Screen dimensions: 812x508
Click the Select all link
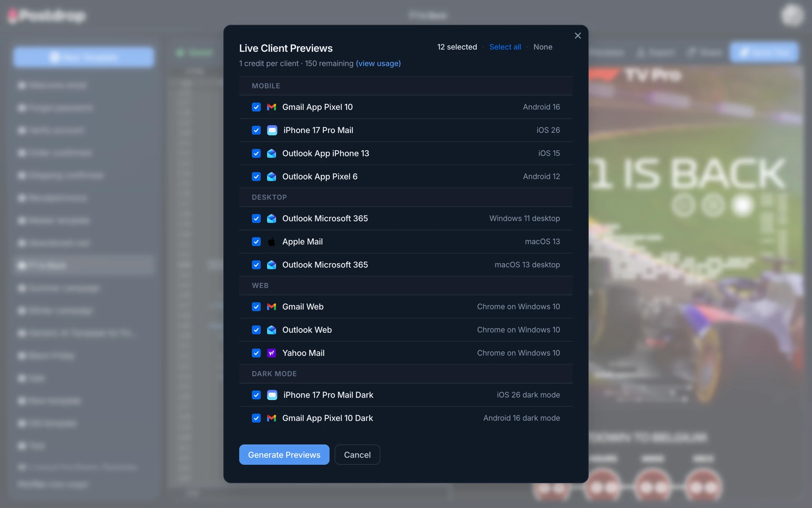[505, 47]
